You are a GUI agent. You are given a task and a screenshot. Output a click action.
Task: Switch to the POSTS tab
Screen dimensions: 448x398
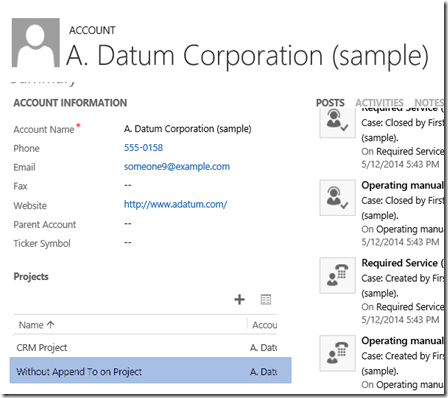(330, 103)
